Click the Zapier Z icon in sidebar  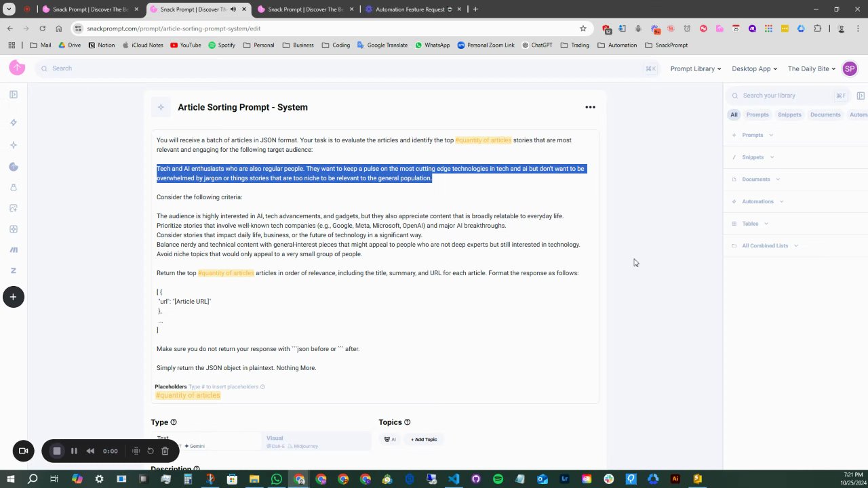pyautogui.click(x=14, y=270)
